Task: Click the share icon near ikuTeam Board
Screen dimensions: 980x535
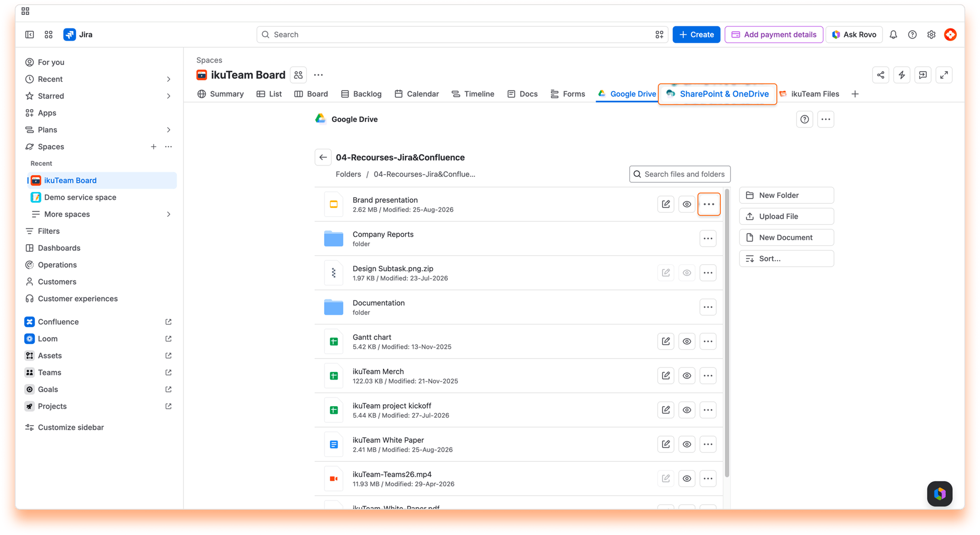Action: tap(881, 75)
